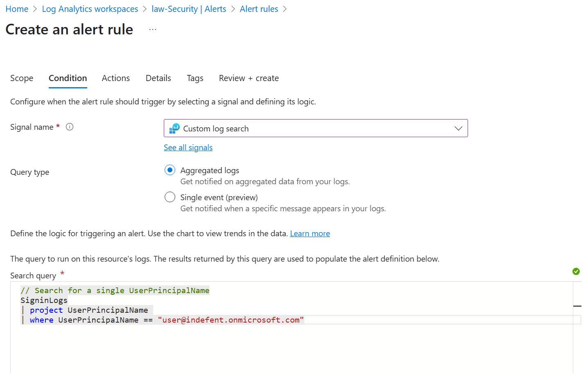Select the Aggregated logs radio button
This screenshot has height=375, width=588.
click(x=170, y=170)
